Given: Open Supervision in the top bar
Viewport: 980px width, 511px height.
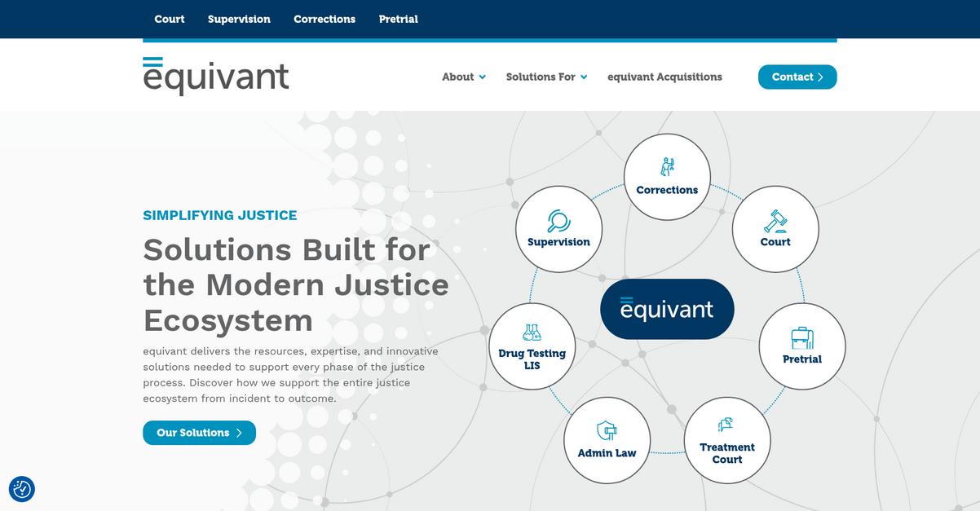Looking at the screenshot, I should pyautogui.click(x=239, y=19).
